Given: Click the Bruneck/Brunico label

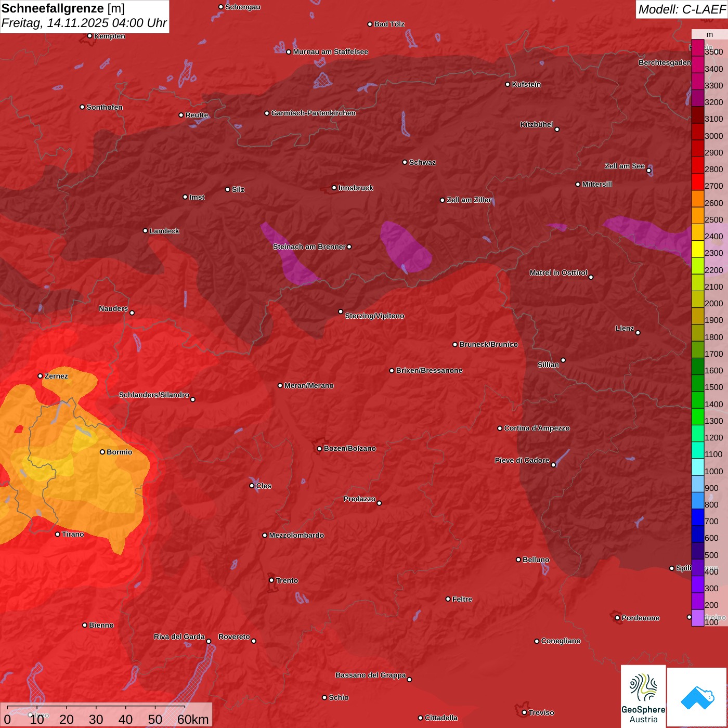Looking at the screenshot, I should pos(489,345).
